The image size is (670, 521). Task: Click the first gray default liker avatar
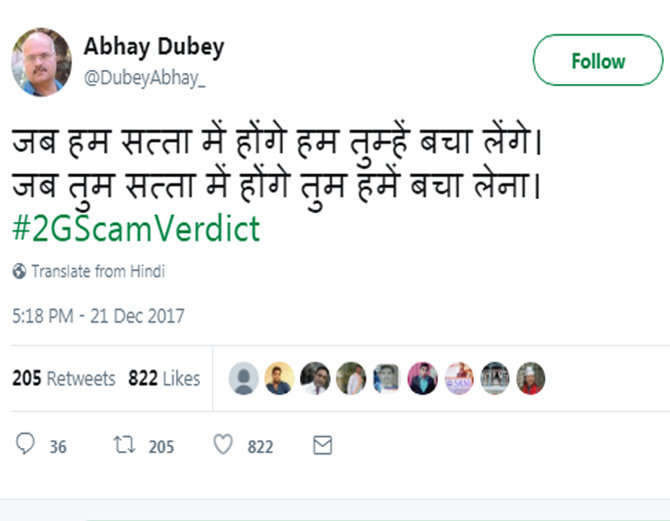tap(243, 378)
